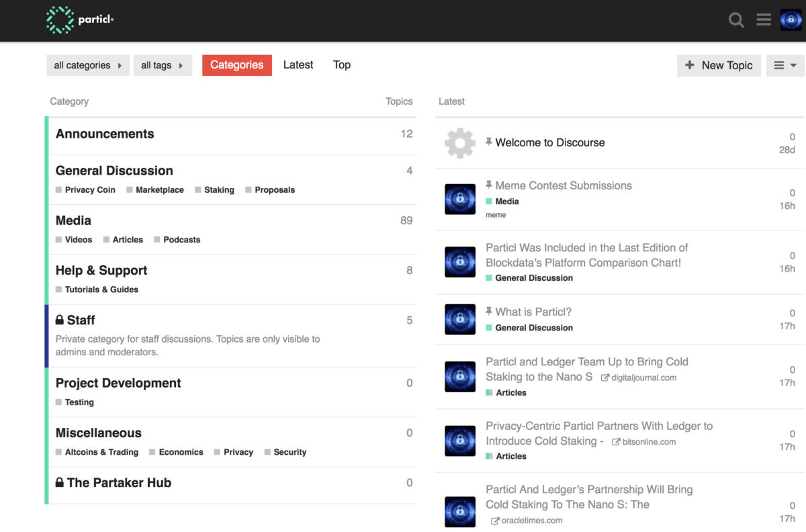806x532 pixels.
Task: Open the What is Particl? topic
Action: click(x=533, y=312)
